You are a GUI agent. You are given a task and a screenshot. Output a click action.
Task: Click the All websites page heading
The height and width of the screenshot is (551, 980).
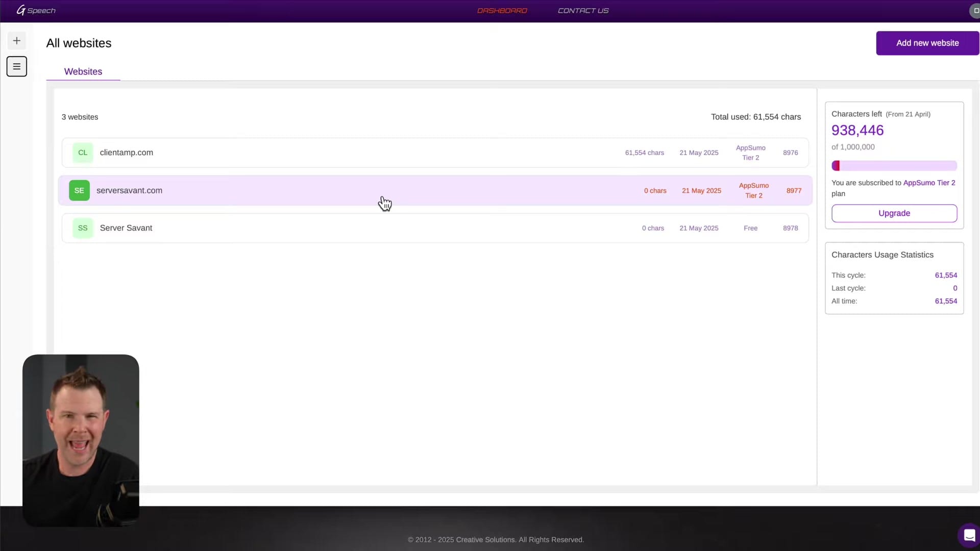(x=79, y=43)
